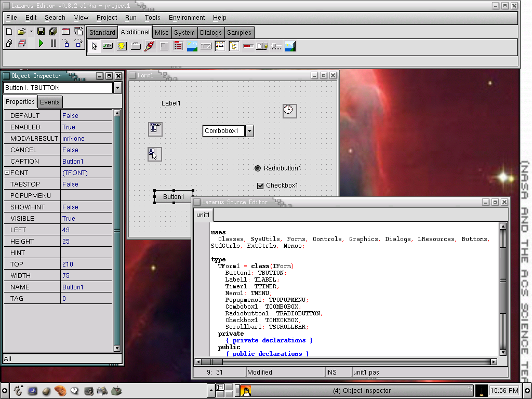Select the Radiobutton1 radio button
Image resolution: width=532 pixels, height=399 pixels.
[258, 168]
